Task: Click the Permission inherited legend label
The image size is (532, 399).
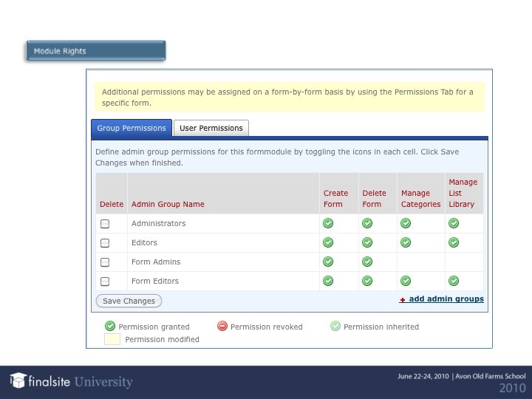Action: coord(381,327)
